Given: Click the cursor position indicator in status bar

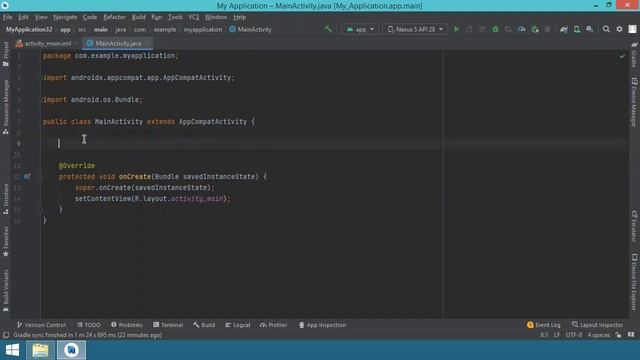Looking at the screenshot, I should pyautogui.click(x=544, y=335).
